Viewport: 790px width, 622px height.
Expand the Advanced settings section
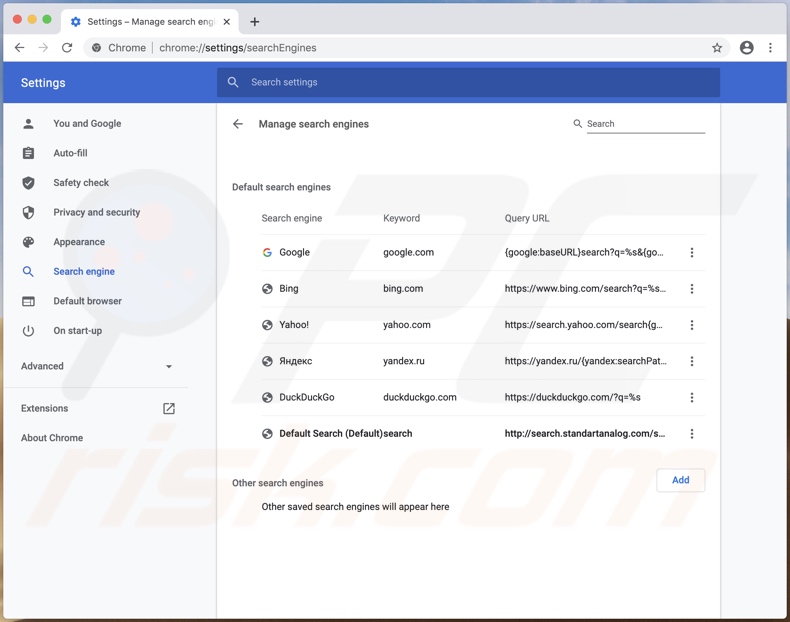click(97, 366)
